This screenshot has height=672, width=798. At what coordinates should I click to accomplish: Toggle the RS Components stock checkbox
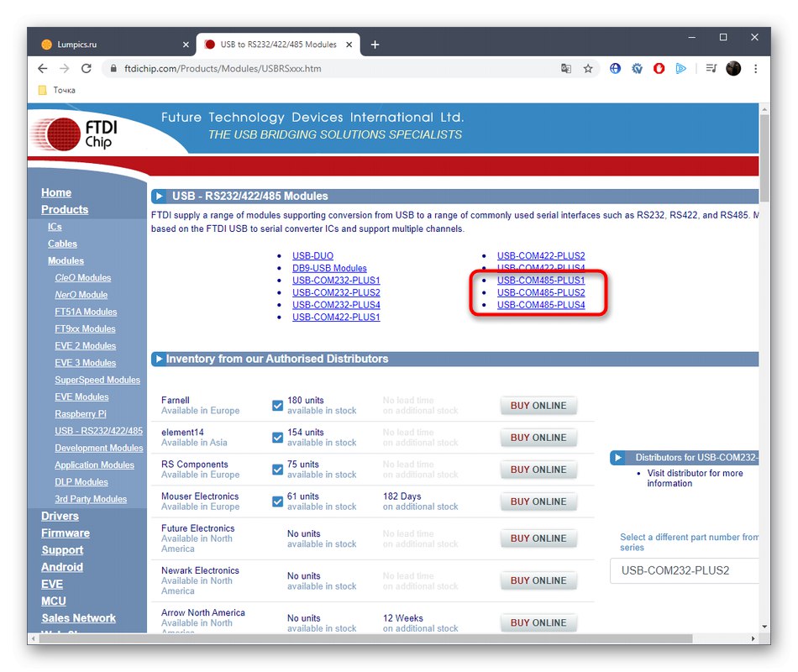(277, 470)
